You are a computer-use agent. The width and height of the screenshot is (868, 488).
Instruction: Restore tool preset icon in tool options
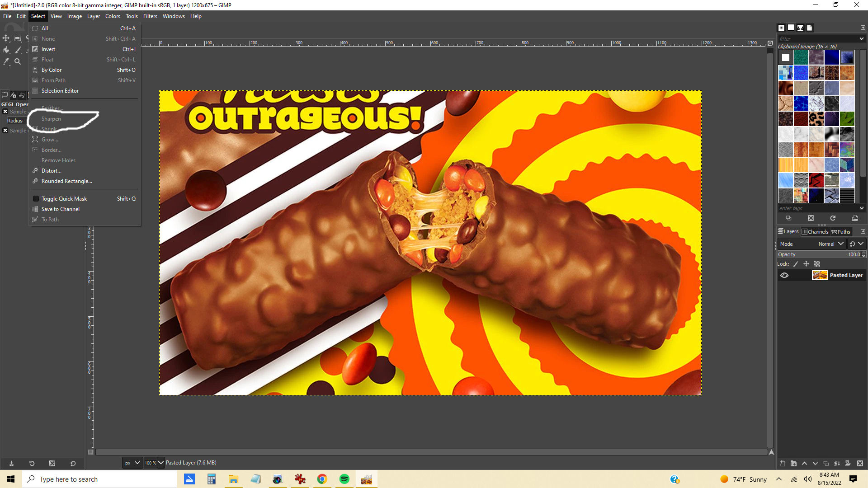tap(32, 463)
